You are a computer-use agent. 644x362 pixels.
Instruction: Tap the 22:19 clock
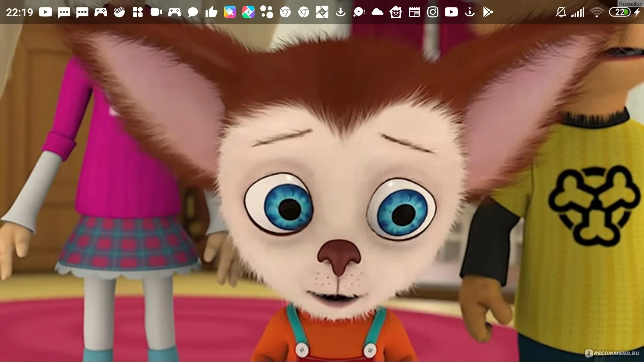pyautogui.click(x=19, y=12)
